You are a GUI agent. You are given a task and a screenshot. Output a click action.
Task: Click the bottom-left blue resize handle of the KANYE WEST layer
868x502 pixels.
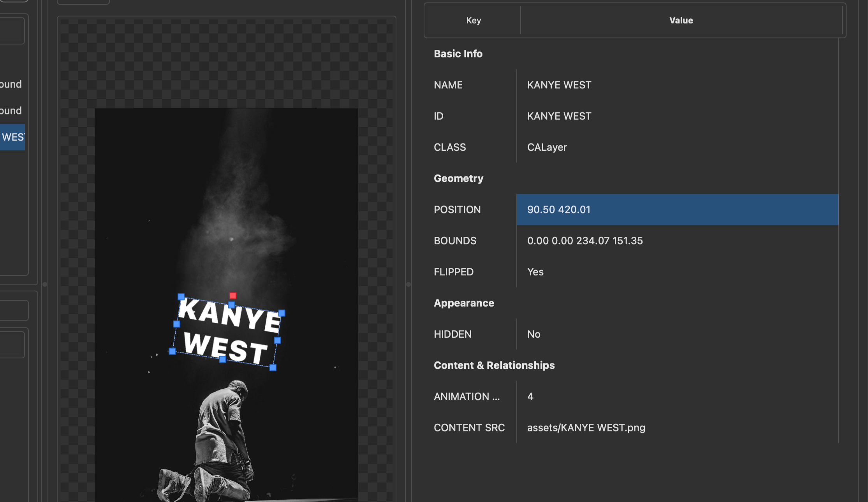pos(172,351)
